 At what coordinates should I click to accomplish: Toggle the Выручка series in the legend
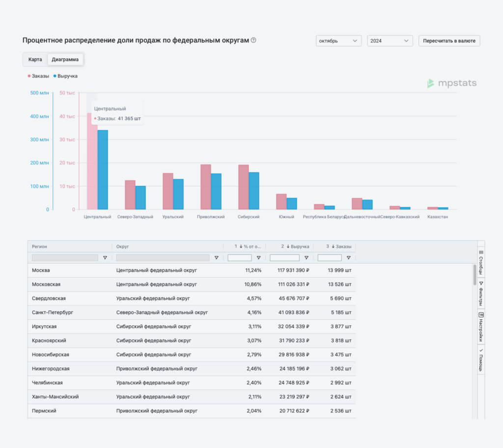(65, 76)
